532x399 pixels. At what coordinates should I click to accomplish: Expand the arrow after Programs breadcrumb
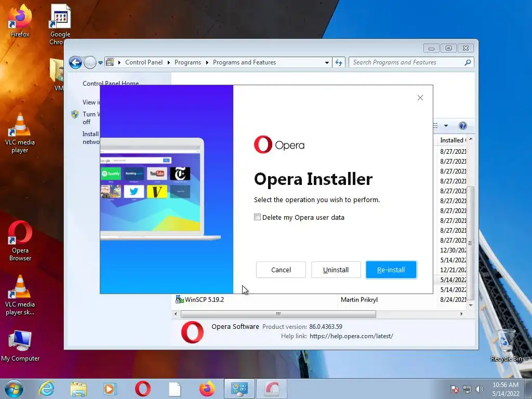[x=207, y=62]
